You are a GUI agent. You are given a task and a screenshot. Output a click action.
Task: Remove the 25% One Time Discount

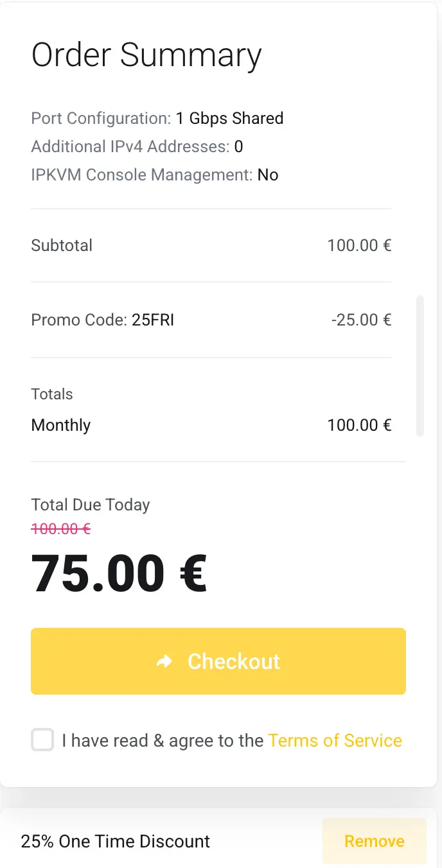click(x=374, y=841)
